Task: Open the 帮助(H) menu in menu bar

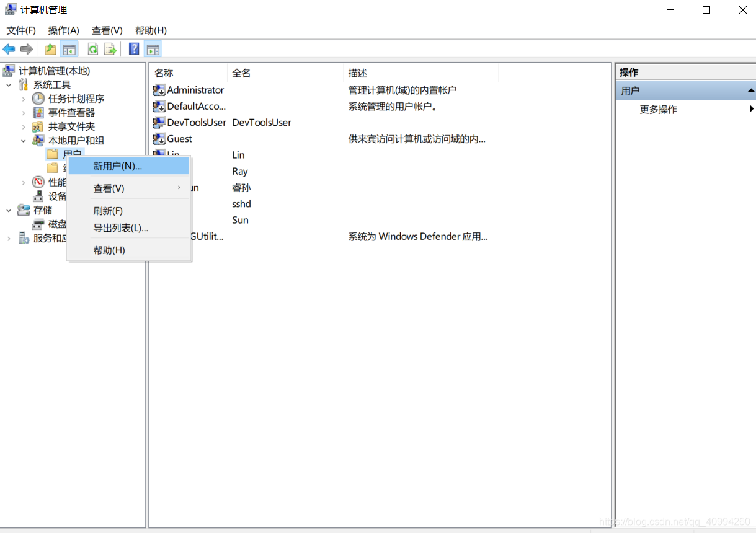Action: pos(151,30)
